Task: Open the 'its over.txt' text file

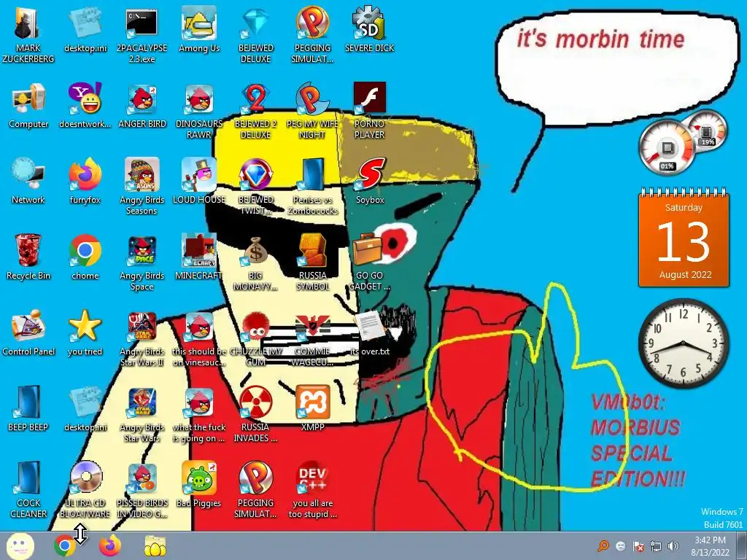Action: click(x=370, y=326)
